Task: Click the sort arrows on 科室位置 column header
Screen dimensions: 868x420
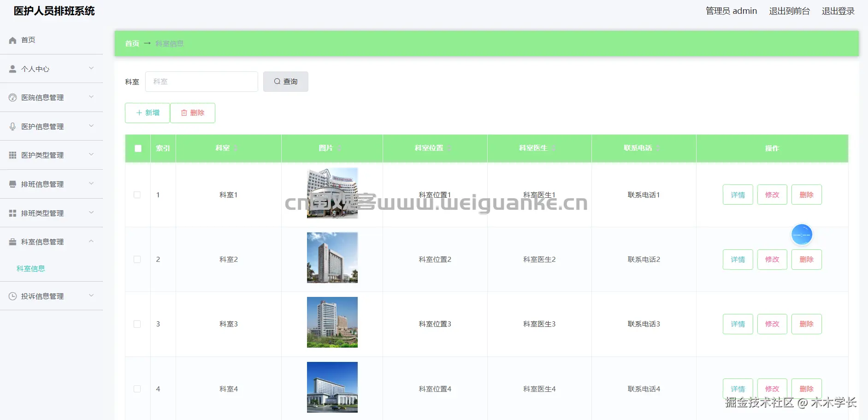Action: [449, 148]
